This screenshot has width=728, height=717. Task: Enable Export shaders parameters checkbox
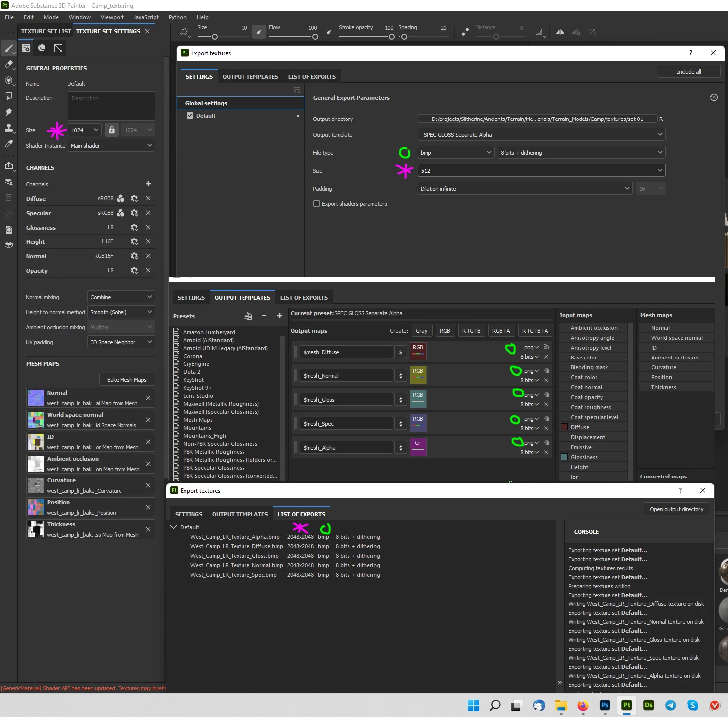click(316, 203)
